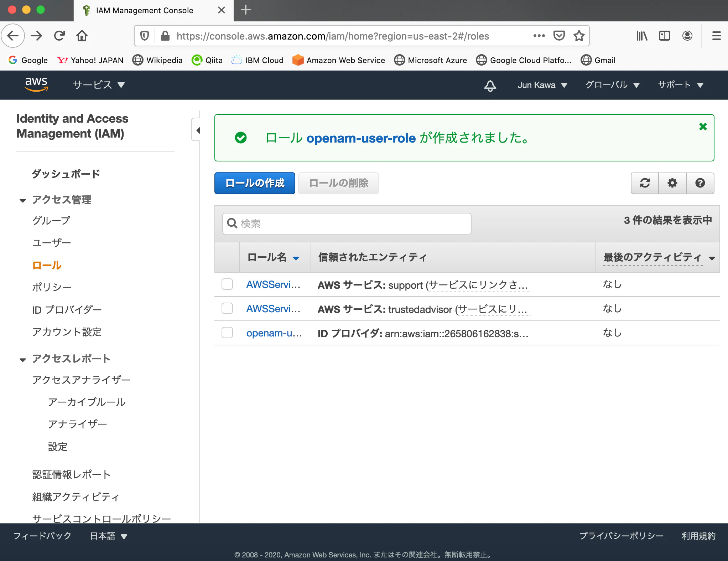Go to the browser home page icon

[x=82, y=36]
